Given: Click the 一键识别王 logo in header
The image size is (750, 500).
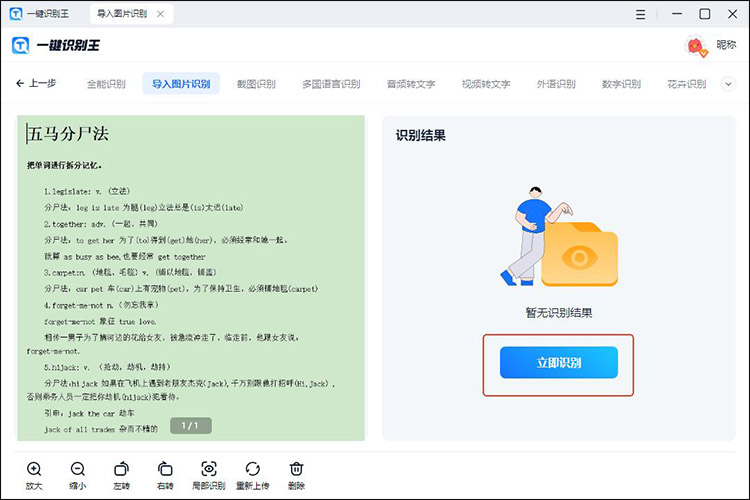Looking at the screenshot, I should tap(56, 45).
